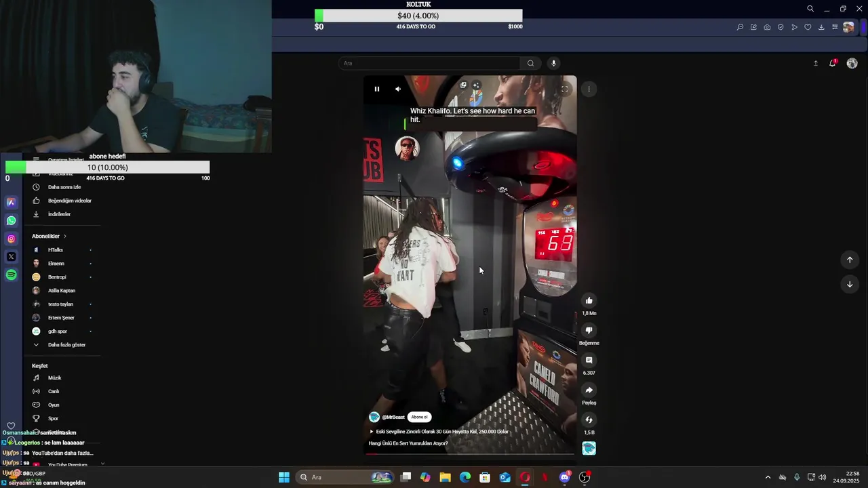Screen dimensions: 868x488
Task: Open OBS Studio from the taskbar
Action: tap(585, 477)
